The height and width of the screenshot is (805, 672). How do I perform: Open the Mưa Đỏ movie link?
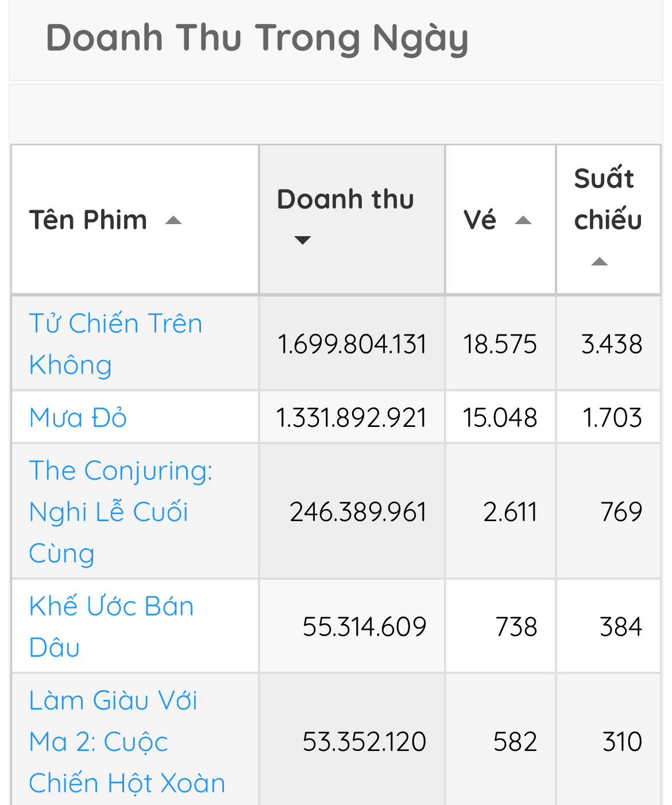point(78,418)
